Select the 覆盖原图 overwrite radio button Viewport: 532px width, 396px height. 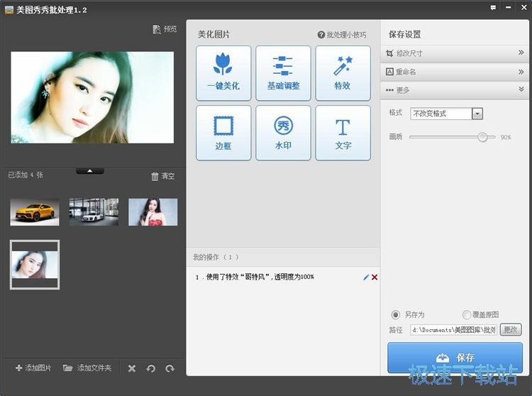tap(467, 314)
